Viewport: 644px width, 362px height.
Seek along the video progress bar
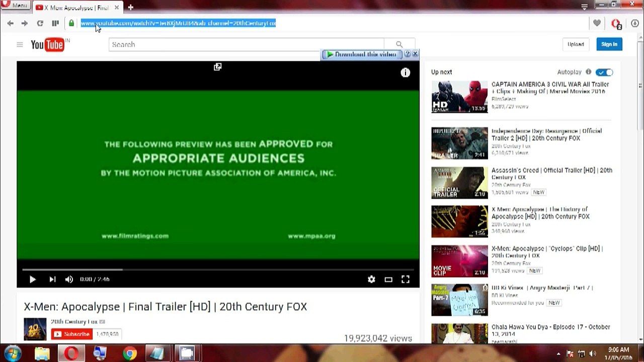pyautogui.click(x=218, y=270)
